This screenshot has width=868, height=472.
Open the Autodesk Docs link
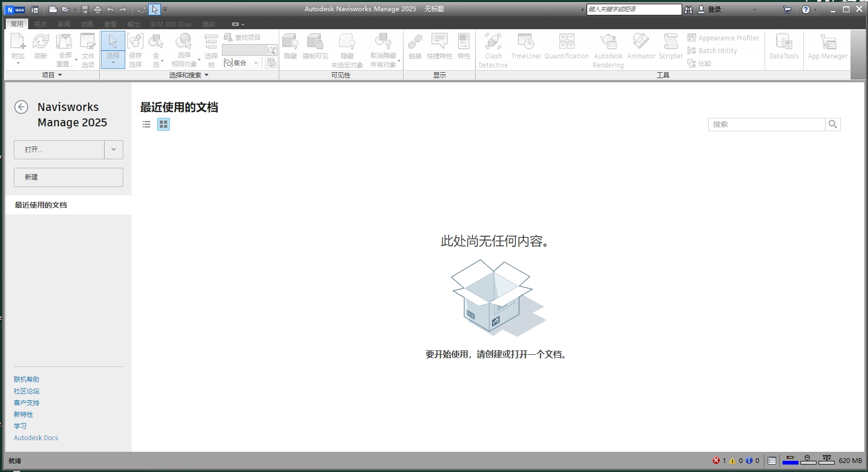(x=36, y=437)
